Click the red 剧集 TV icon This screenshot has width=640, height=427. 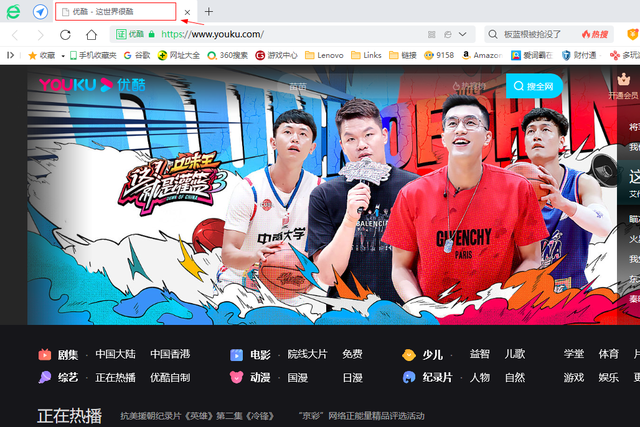[45, 354]
